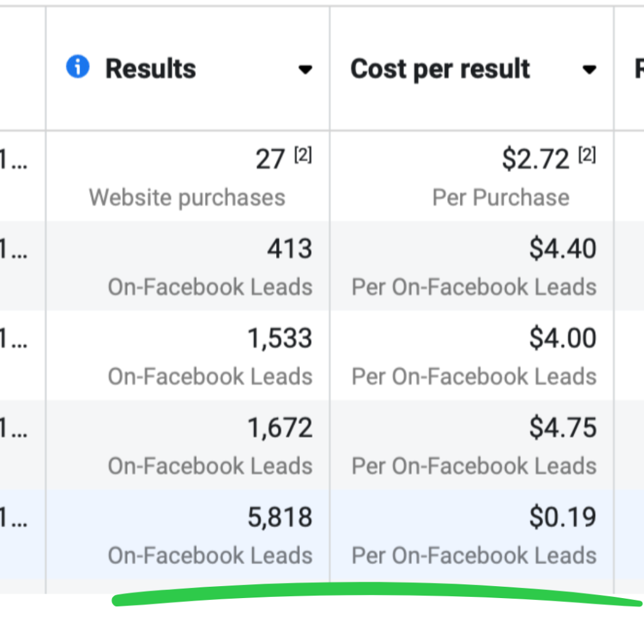The image size is (644, 644).
Task: Click the [2] footnote beside $2.72
Action: pyautogui.click(x=587, y=155)
